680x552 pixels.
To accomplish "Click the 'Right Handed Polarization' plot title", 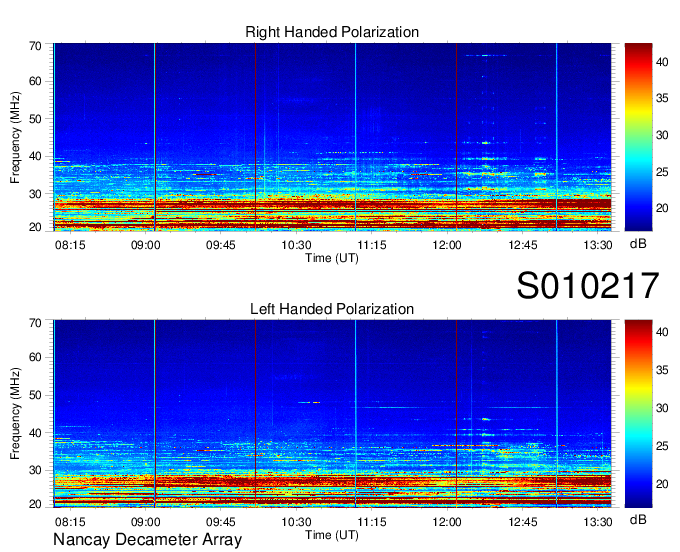I will [x=332, y=32].
